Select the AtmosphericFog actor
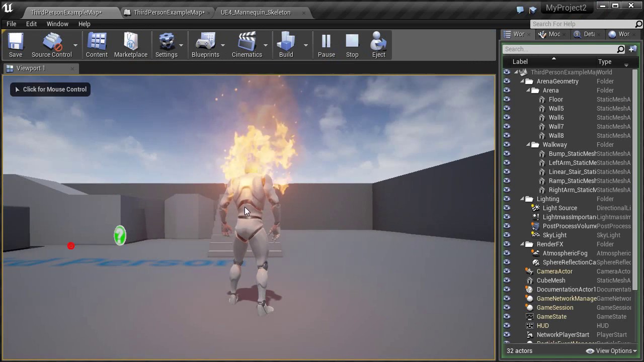Image resolution: width=644 pixels, height=362 pixels. [x=565, y=253]
